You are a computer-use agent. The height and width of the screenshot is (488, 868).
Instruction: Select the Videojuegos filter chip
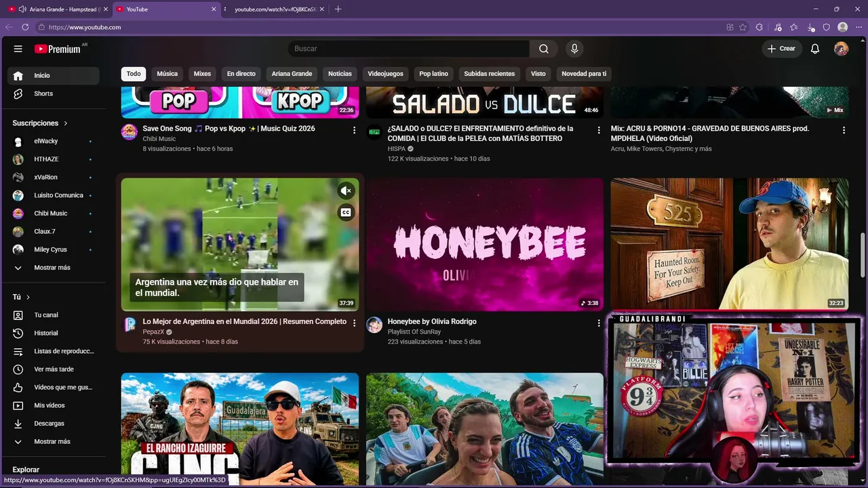pos(385,74)
